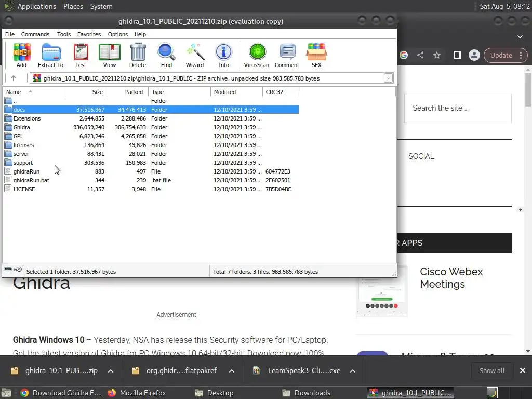
Task: Go up one folder level arrow
Action: (x=13, y=78)
